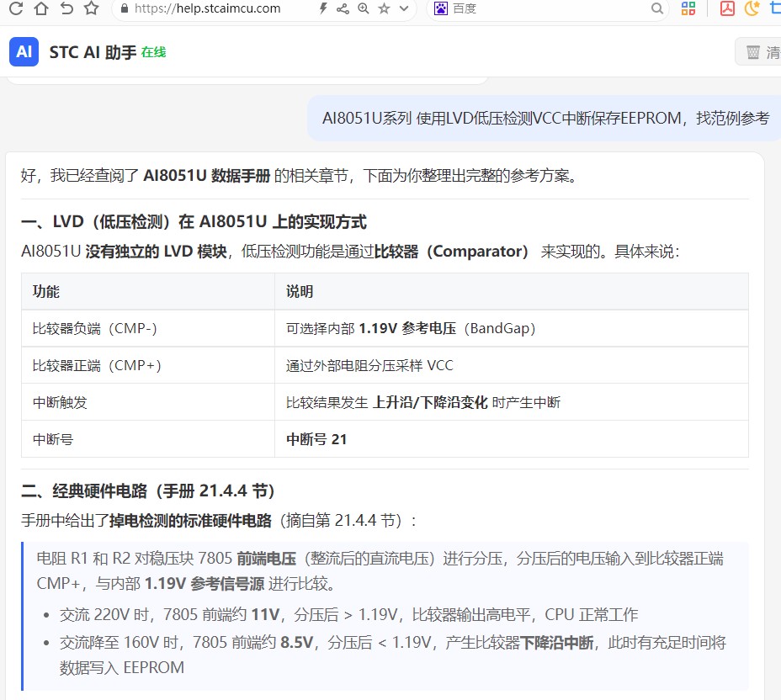
Task: Click the STC AI 助手 title
Action: pos(93,52)
